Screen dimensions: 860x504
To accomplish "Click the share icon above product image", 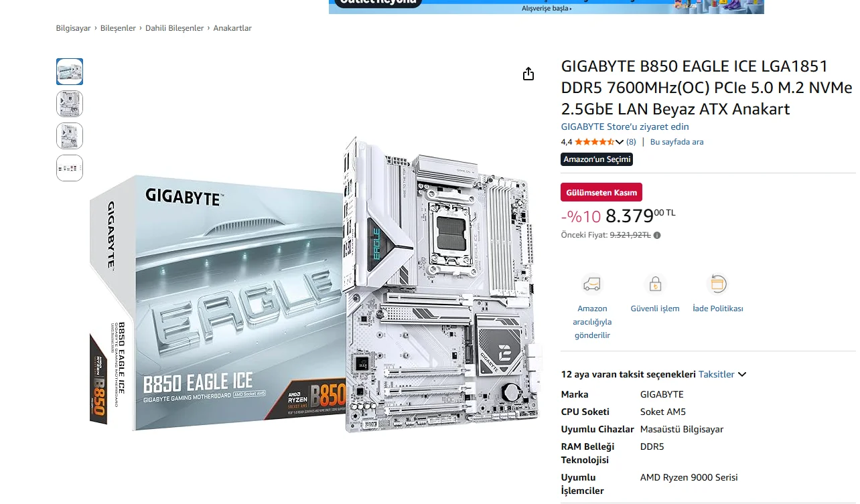I will point(528,74).
